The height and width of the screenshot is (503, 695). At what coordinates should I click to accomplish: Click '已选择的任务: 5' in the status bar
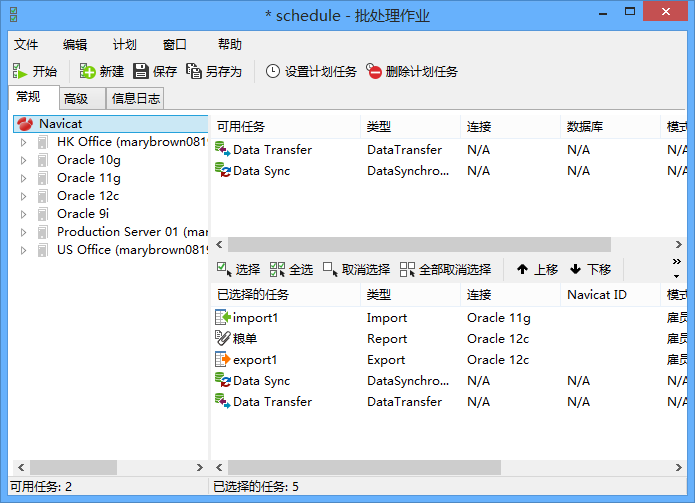[256, 487]
